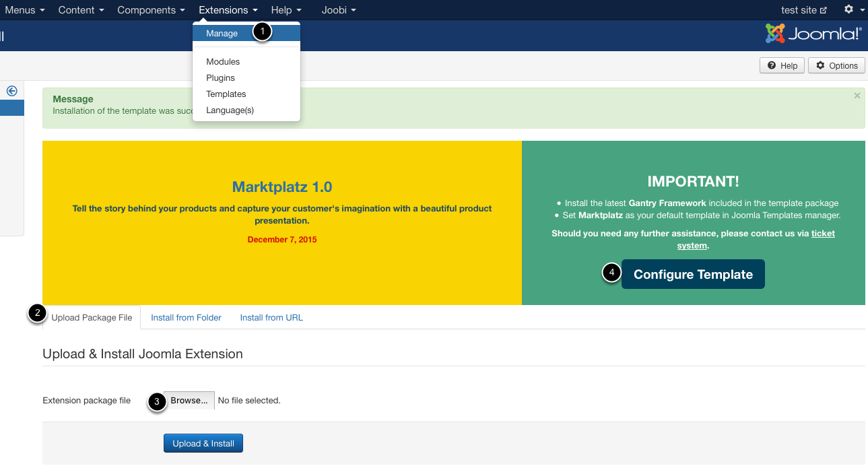Click the Marktplatz 1.0 heading
Image resolution: width=868 pixels, height=466 pixels.
[282, 187]
